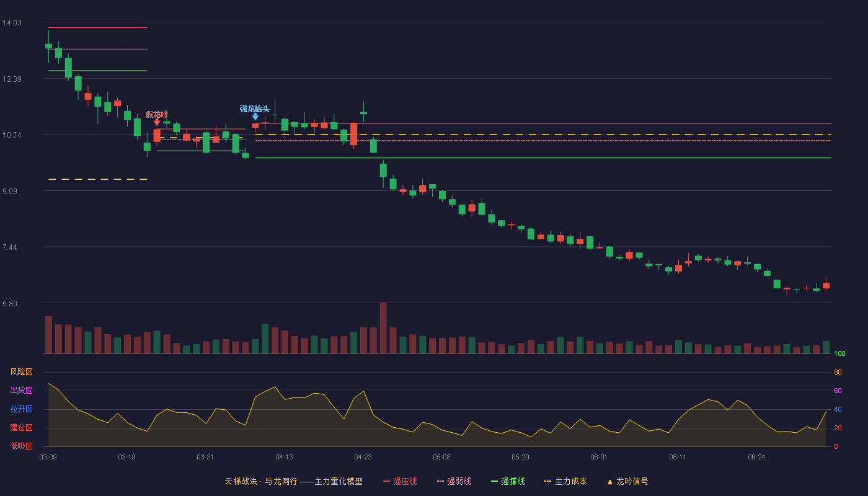The image size is (868, 496).
Task: Click the 低吸区 zone label
Action: (22, 446)
